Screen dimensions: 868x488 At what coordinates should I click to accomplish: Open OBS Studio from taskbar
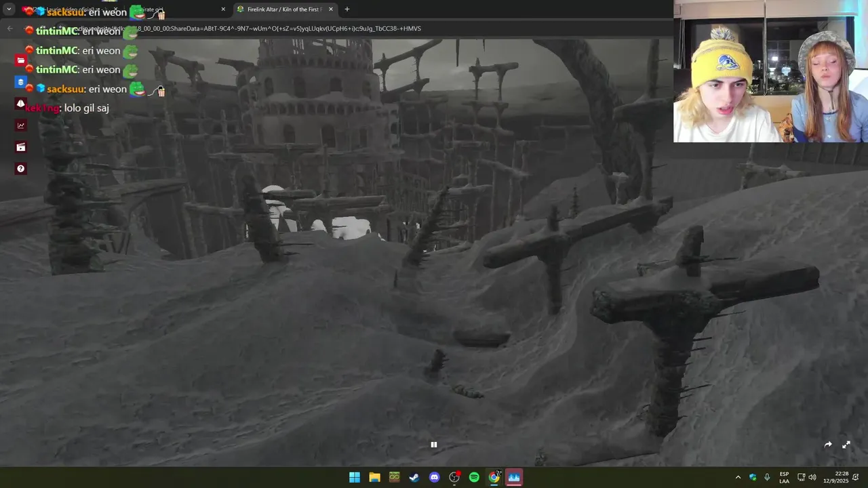tap(454, 477)
